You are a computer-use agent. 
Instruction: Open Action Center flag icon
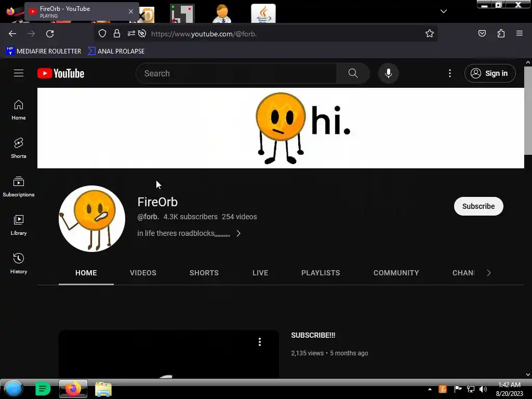click(457, 389)
